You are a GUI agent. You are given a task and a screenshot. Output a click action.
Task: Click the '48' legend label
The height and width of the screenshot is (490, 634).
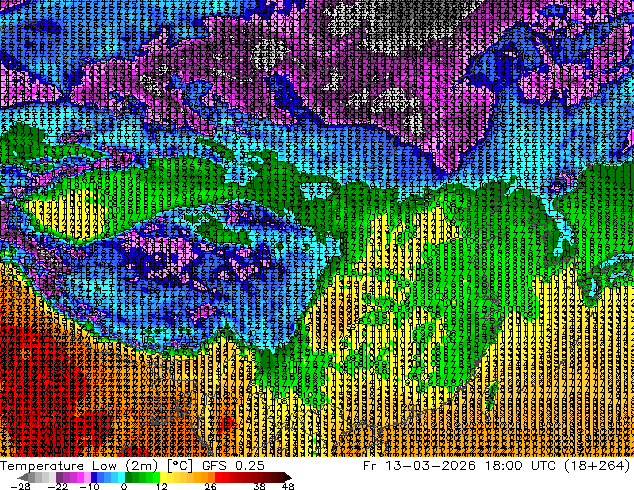coord(288,486)
